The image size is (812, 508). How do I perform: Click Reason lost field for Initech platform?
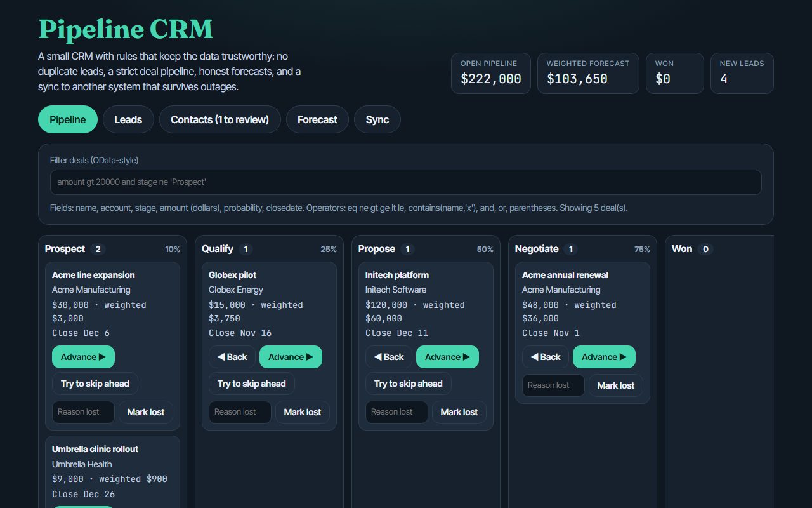396,412
